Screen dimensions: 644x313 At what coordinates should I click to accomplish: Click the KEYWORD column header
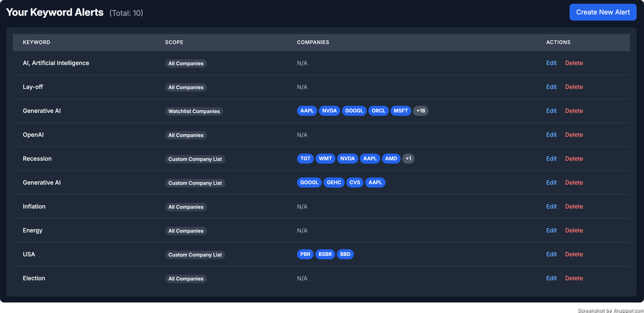(36, 42)
